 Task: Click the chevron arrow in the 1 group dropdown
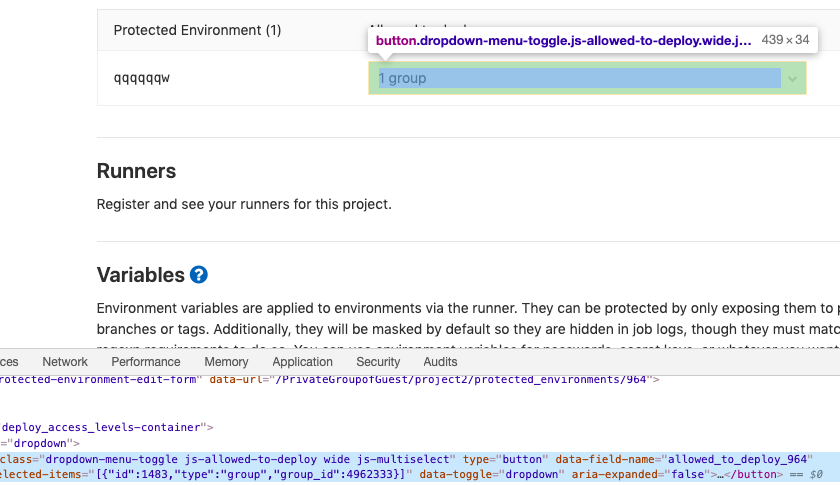(x=792, y=79)
